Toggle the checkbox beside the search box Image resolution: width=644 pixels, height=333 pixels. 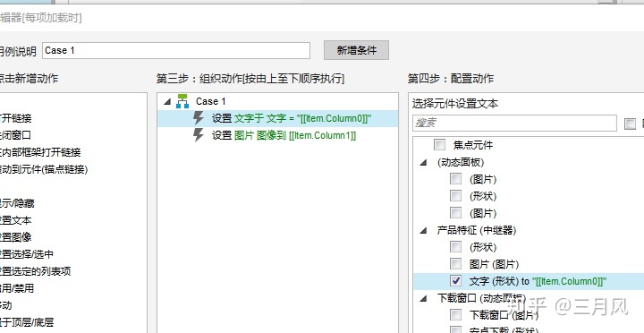tap(630, 124)
